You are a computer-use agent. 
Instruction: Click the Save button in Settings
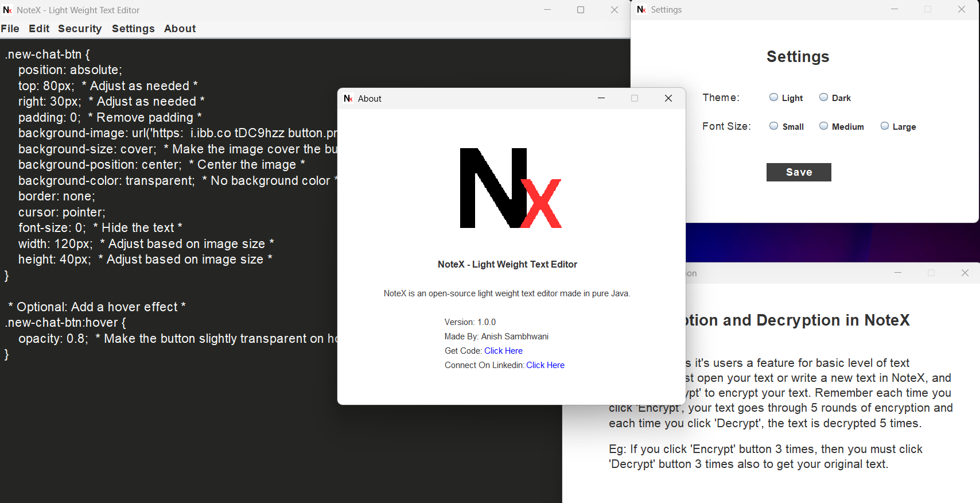799,172
